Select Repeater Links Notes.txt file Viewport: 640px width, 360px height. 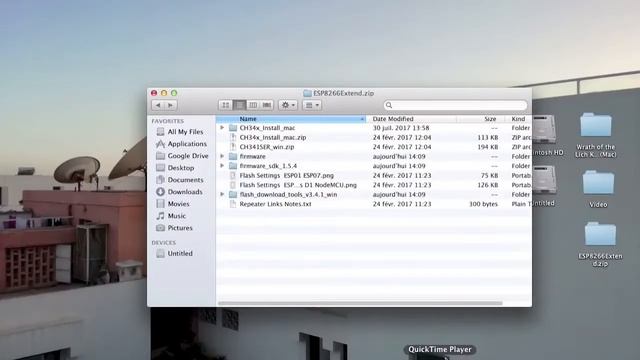click(373, 204)
